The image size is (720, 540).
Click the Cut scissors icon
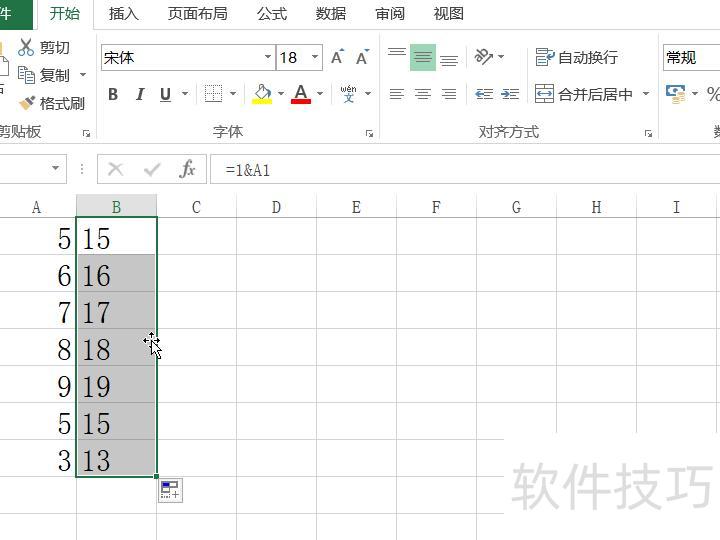[26, 47]
